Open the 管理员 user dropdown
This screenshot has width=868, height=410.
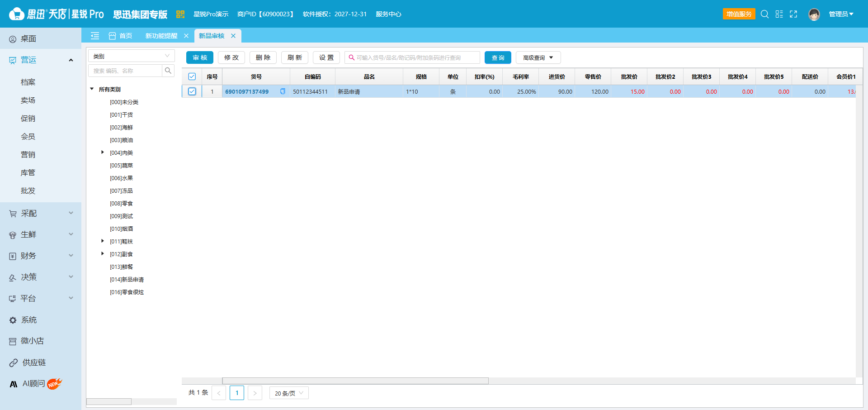[841, 14]
